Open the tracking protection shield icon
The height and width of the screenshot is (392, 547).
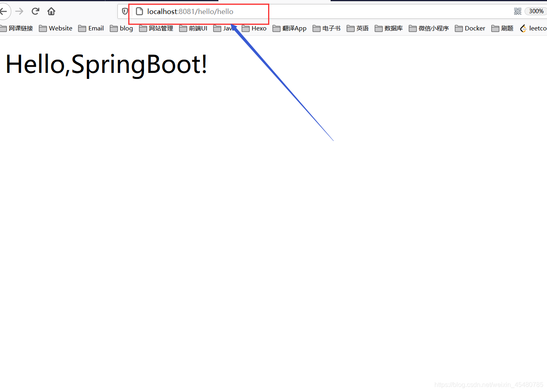coord(125,11)
